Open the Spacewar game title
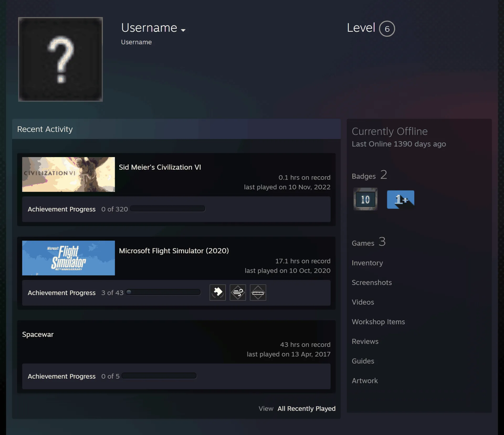The width and height of the screenshot is (504, 435). [x=38, y=334]
